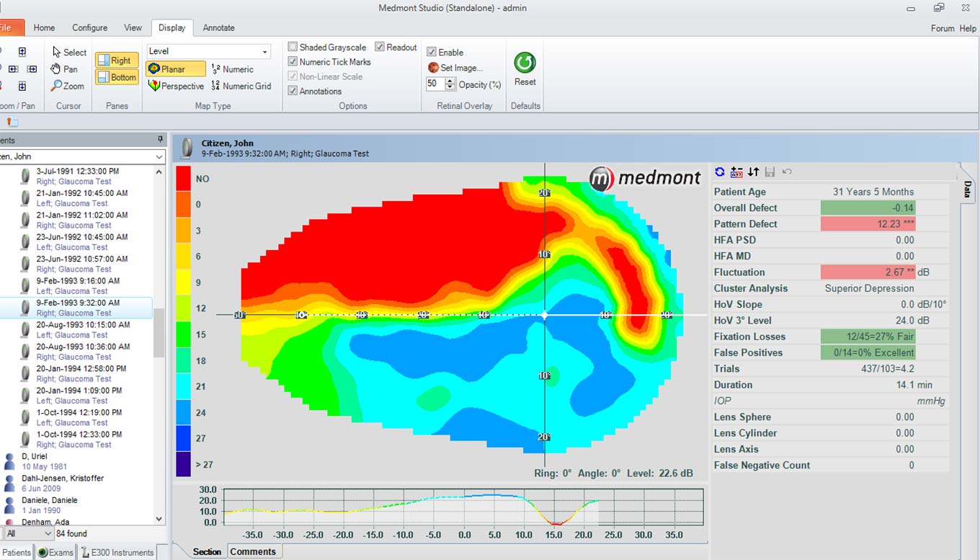Select the 20-Aug-1993 10:36:00 AM exam

pyautogui.click(x=83, y=347)
